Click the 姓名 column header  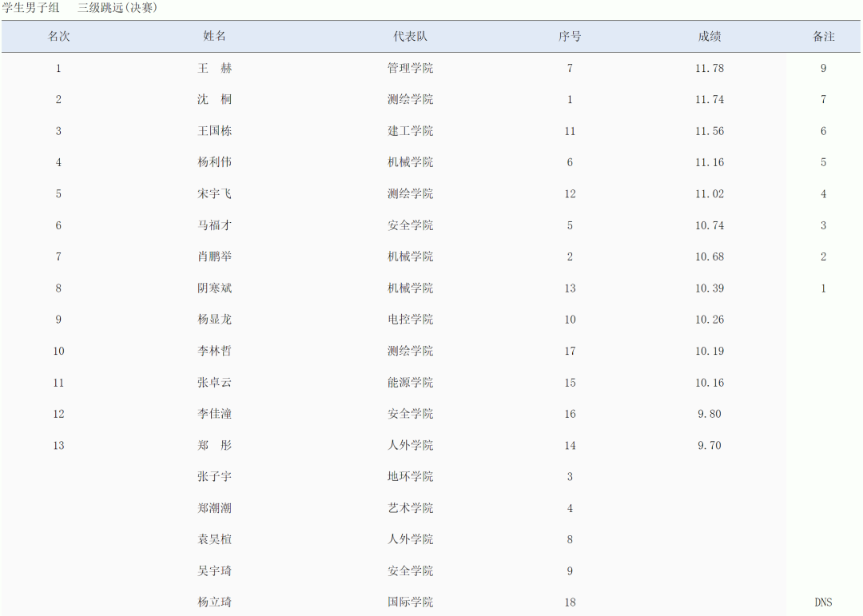[215, 37]
